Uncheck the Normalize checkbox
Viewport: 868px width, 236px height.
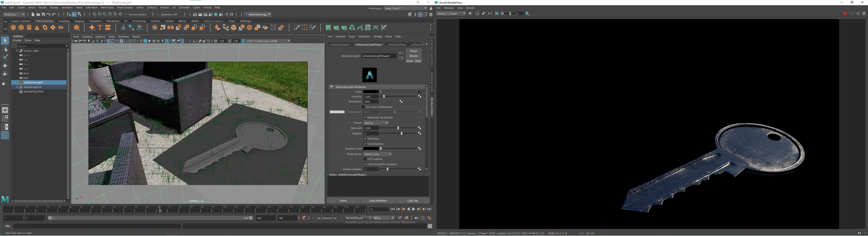(x=365, y=139)
